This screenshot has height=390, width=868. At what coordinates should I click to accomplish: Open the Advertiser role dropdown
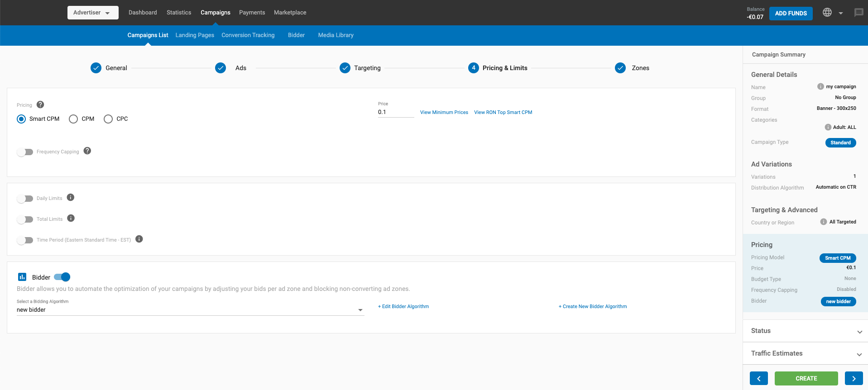[x=93, y=13]
